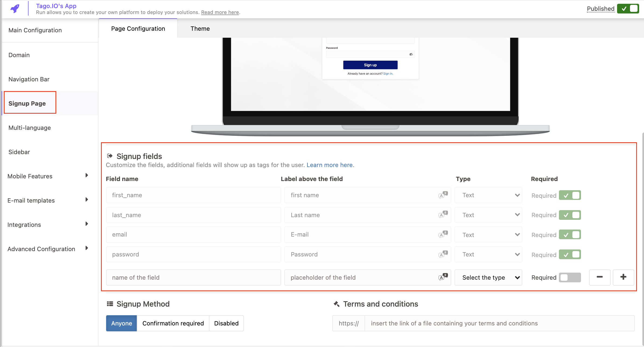
Task: Click the terms and conditions link input
Action: (499, 323)
